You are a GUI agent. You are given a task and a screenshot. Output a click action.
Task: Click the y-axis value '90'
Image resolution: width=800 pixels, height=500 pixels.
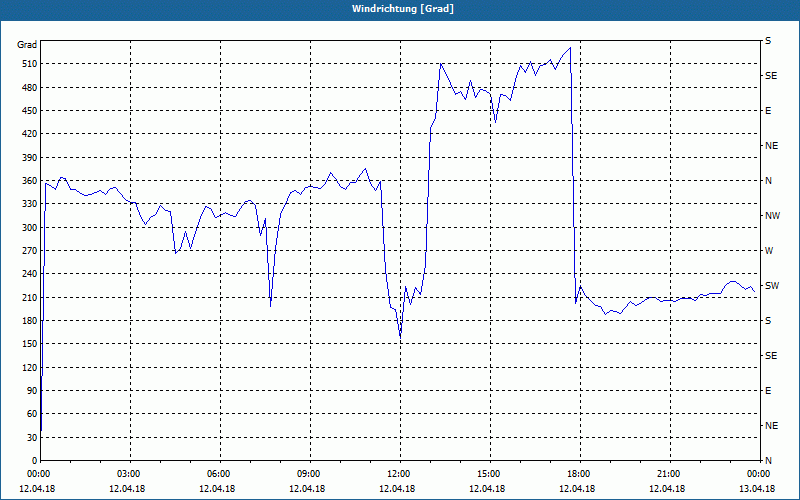point(32,391)
